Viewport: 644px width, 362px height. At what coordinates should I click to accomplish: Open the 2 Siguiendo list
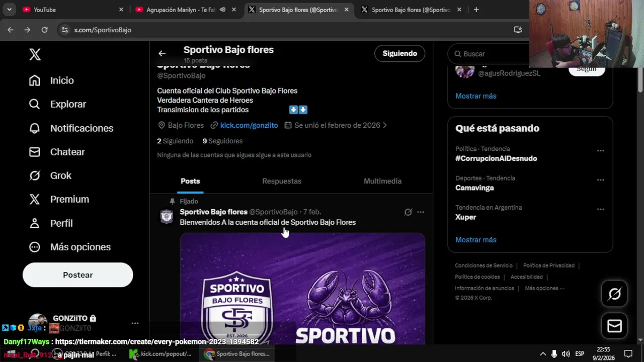[x=175, y=141]
